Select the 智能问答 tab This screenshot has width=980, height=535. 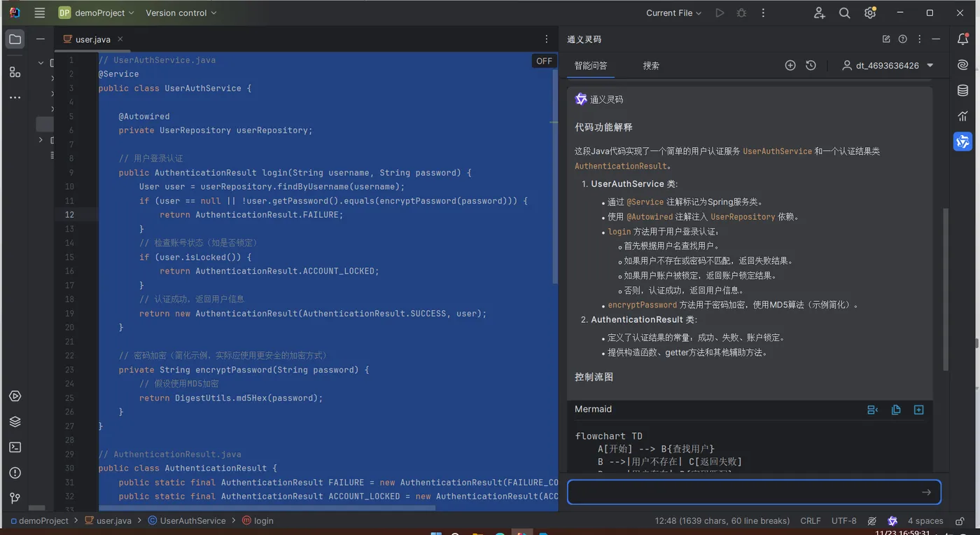tap(591, 65)
